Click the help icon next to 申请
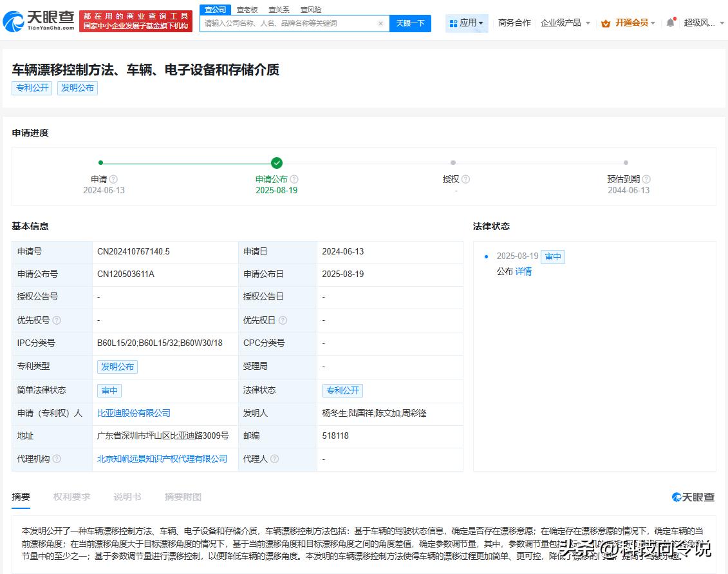Screen dimensions: 728x574 coord(113,179)
